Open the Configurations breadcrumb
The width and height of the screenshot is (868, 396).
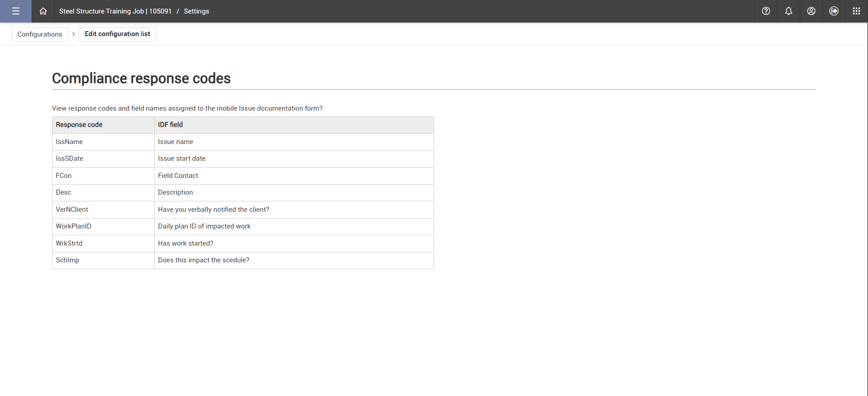click(x=40, y=34)
